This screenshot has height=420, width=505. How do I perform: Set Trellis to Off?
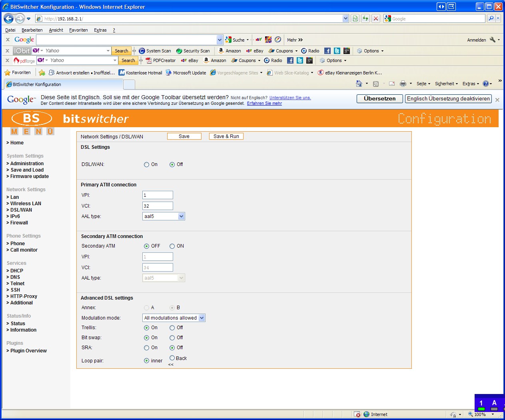click(x=172, y=328)
